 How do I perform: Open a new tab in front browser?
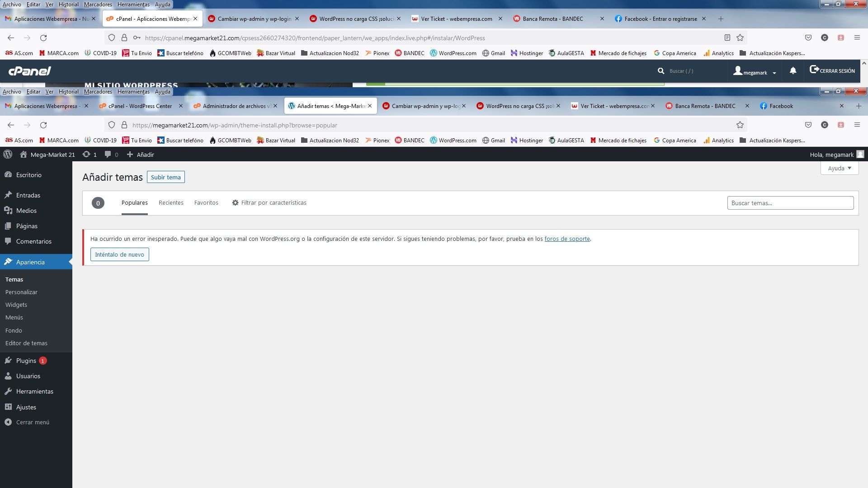point(859,106)
